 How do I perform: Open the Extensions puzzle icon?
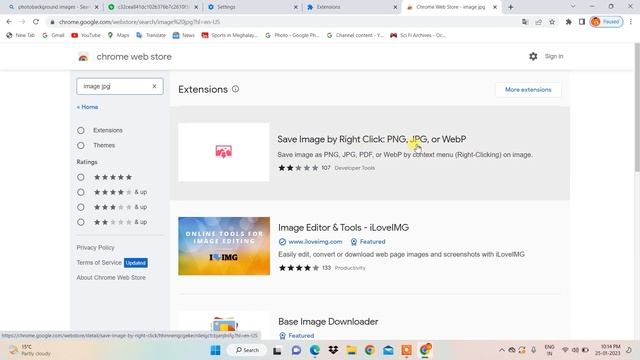(x=568, y=22)
